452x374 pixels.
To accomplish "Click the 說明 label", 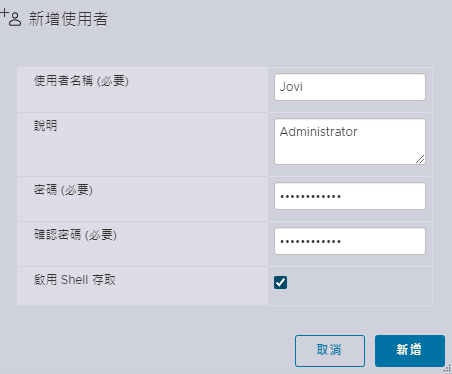I will 45,126.
